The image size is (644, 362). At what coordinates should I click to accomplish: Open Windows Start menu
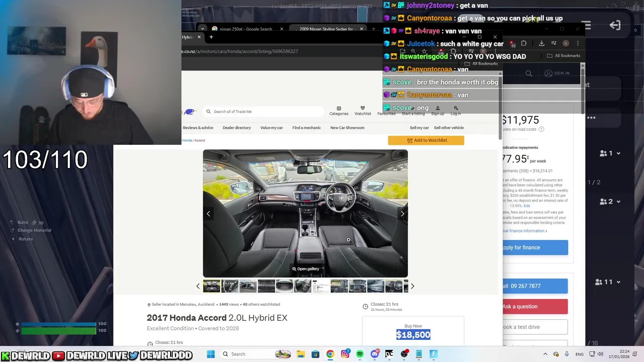pos(211,354)
